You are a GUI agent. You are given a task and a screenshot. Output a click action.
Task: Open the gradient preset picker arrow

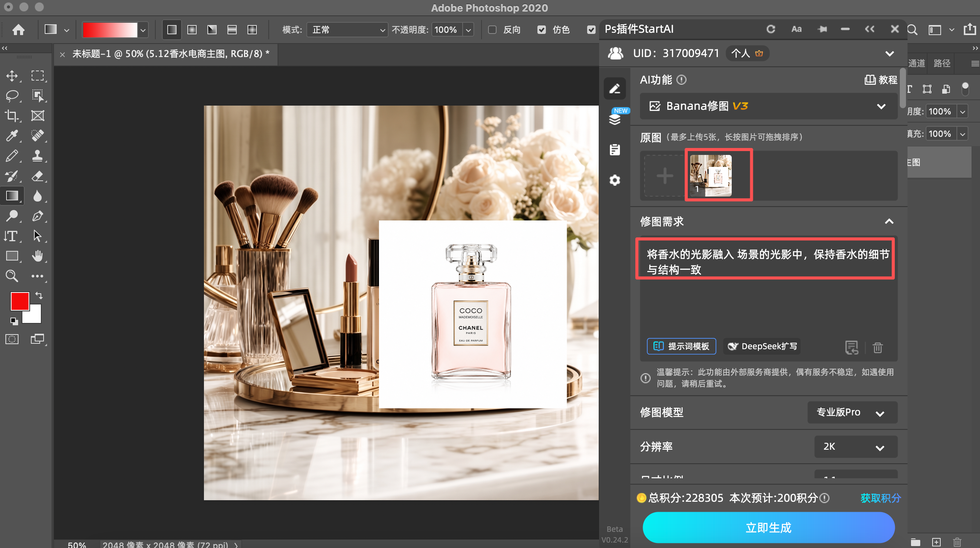click(x=143, y=30)
